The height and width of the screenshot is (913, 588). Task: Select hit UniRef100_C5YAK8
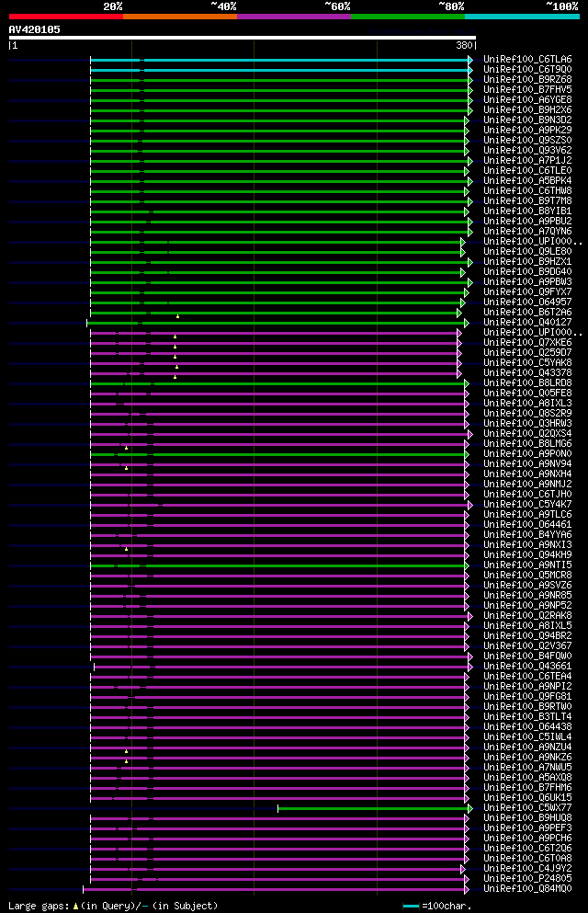click(x=527, y=363)
